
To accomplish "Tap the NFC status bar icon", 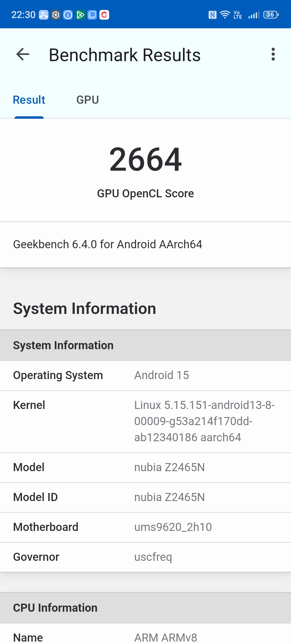I will [x=212, y=15].
